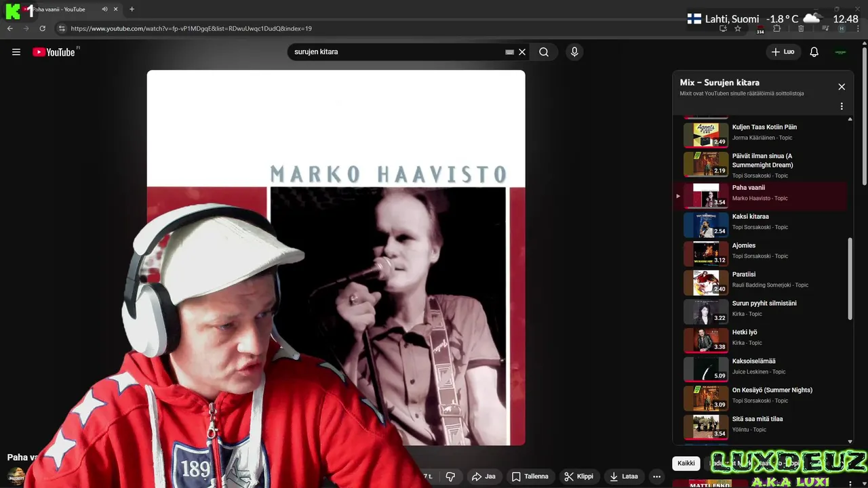The width and height of the screenshot is (868, 488).
Task: Click the playlist panel scrollbar
Action: pos(850,279)
